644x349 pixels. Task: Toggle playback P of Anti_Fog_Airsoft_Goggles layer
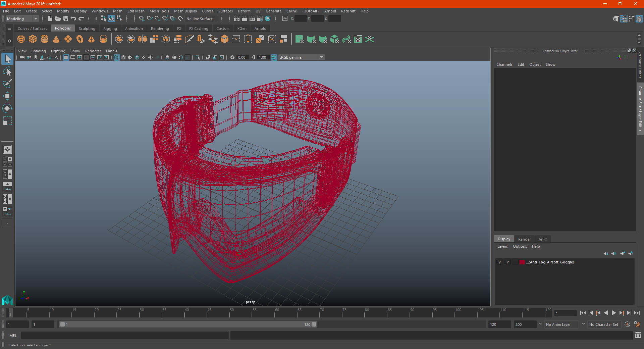click(507, 262)
